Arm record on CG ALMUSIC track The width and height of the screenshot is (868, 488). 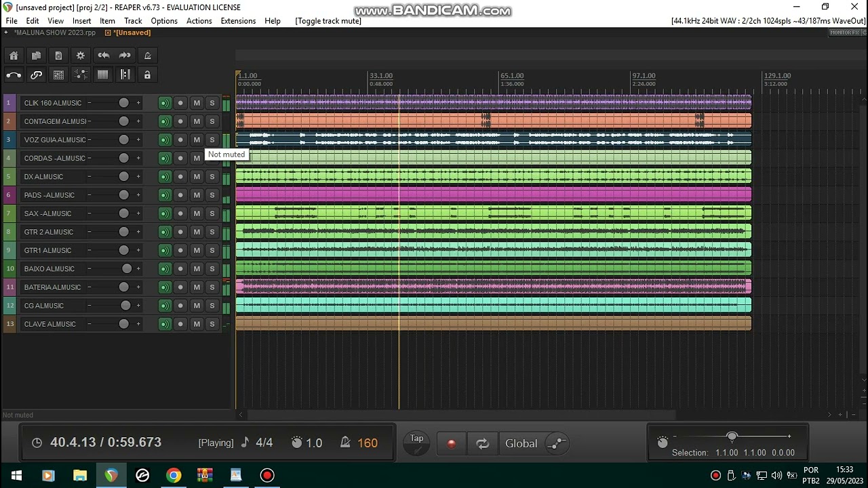click(180, 306)
